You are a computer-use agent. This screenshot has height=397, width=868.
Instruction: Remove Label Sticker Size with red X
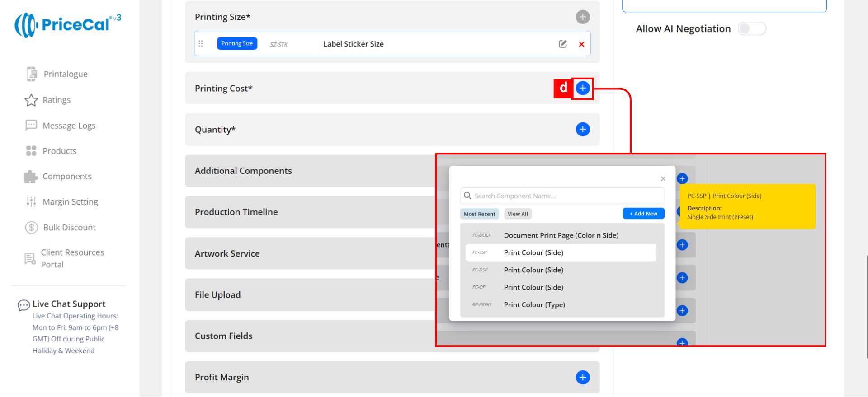click(x=581, y=44)
